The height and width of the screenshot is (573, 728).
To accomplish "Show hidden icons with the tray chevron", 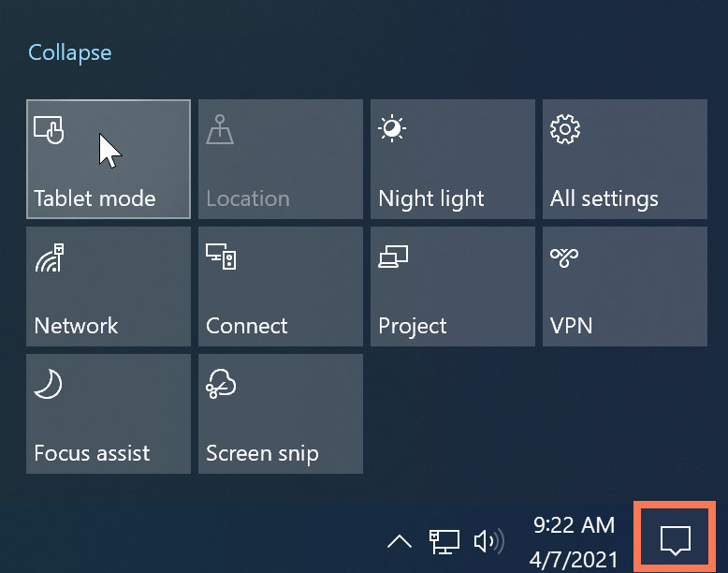I will point(400,541).
